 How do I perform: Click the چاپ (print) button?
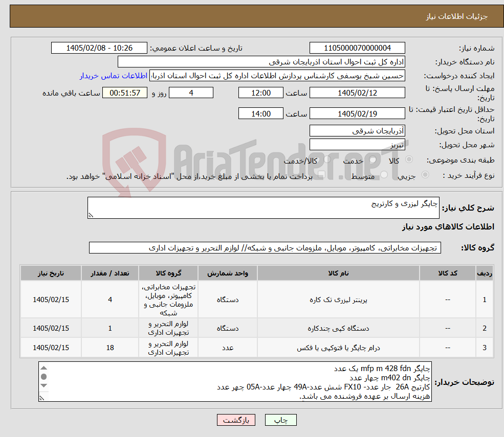(x=280, y=420)
